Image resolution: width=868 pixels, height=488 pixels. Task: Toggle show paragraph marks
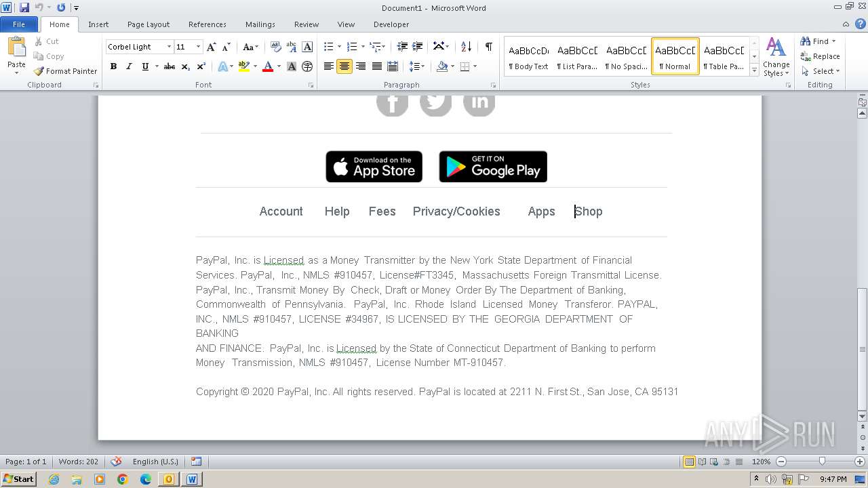[x=488, y=47]
